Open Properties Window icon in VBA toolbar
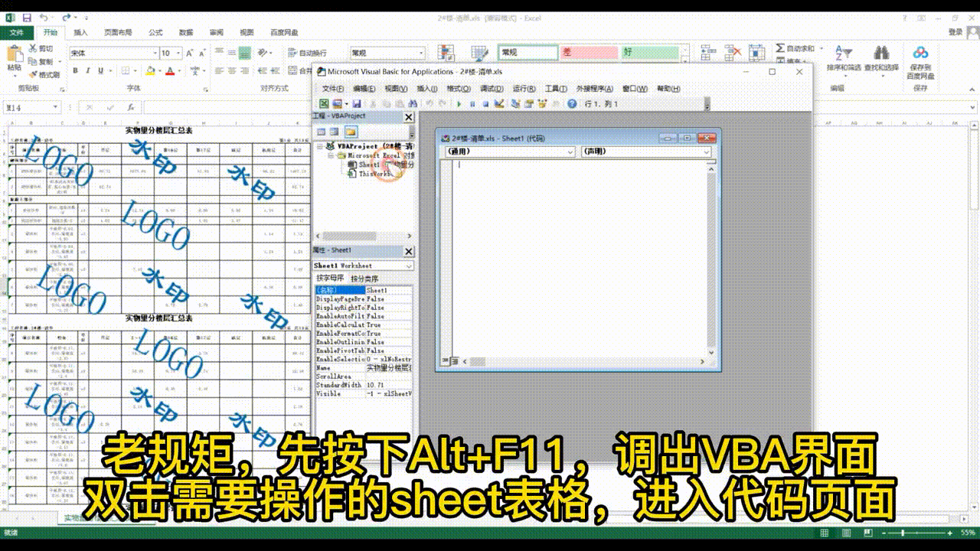 click(x=528, y=103)
